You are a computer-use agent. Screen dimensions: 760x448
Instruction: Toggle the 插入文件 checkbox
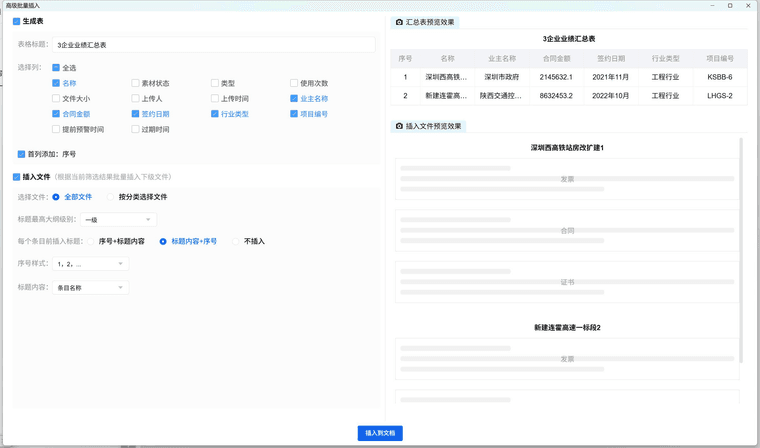point(16,177)
